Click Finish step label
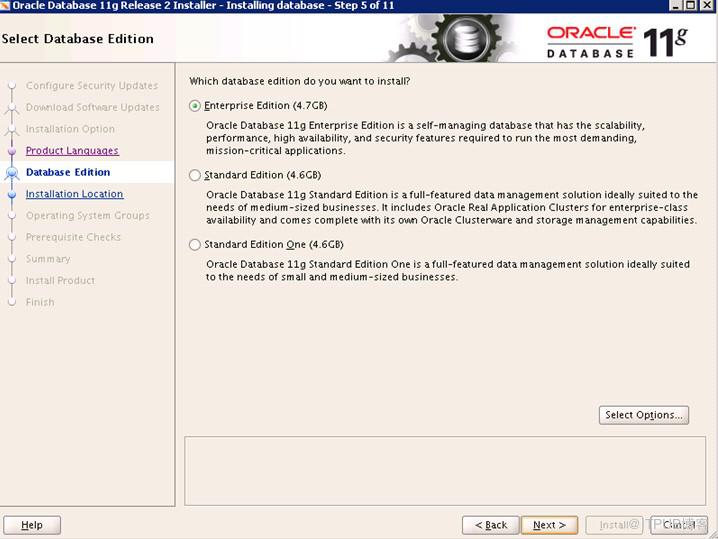 40,302
